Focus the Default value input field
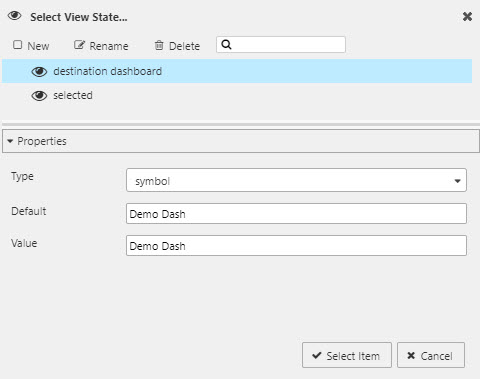This screenshot has height=379, width=480. pos(296,214)
